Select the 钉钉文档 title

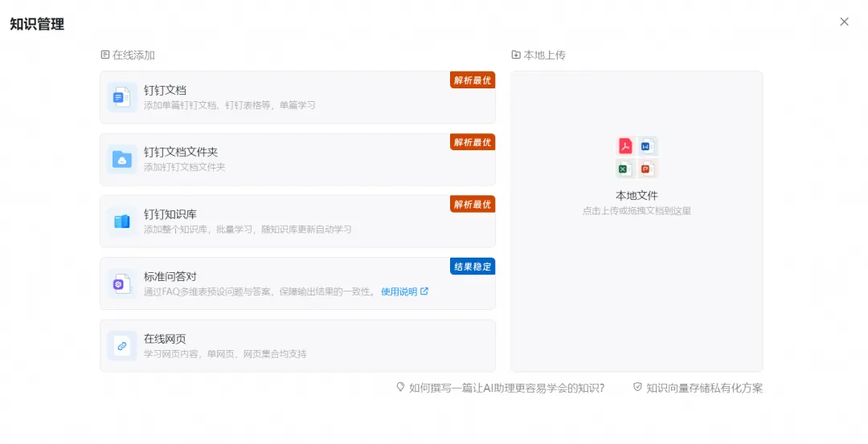(x=165, y=90)
